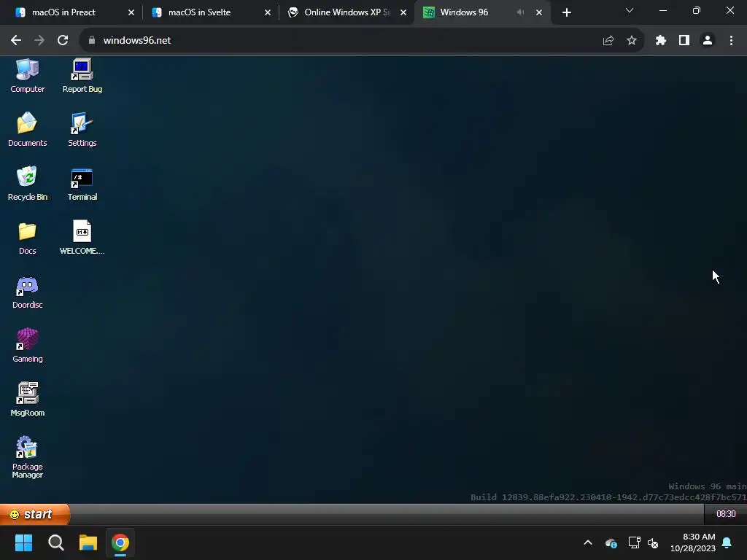747x560 pixels.
Task: Select the Recycle Bin icon
Action: click(x=27, y=183)
